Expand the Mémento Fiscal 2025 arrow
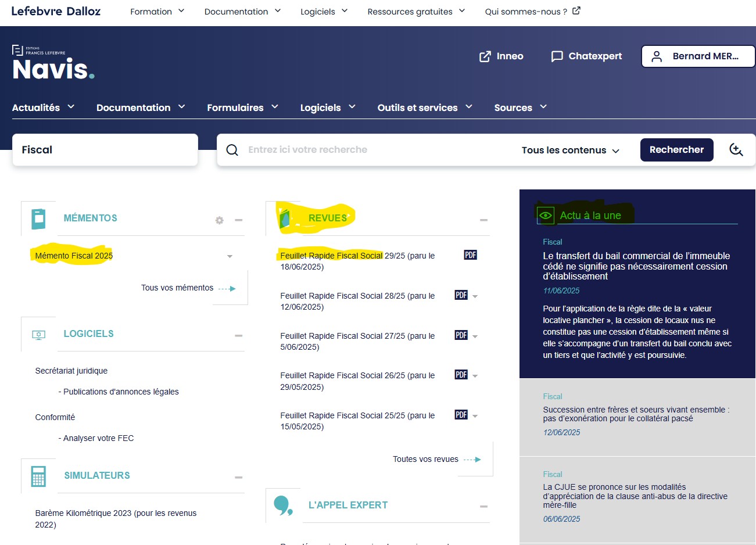This screenshot has height=545, width=756. (x=230, y=256)
